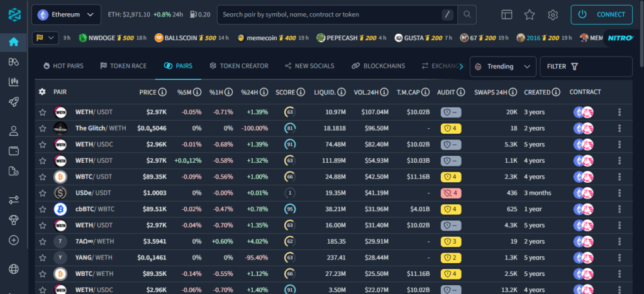Favorite the 7AΩ∞/WETH pair star

(42, 241)
